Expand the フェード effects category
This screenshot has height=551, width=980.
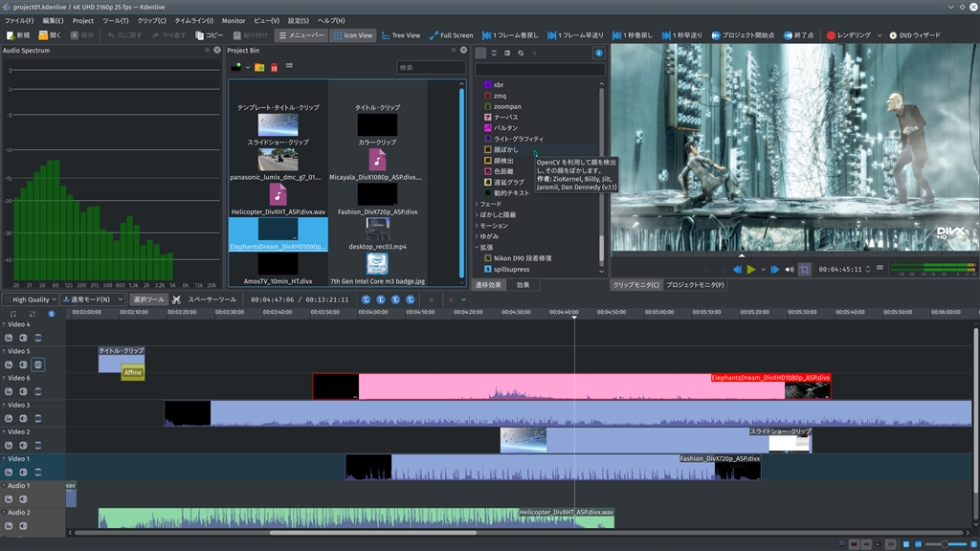pos(479,204)
